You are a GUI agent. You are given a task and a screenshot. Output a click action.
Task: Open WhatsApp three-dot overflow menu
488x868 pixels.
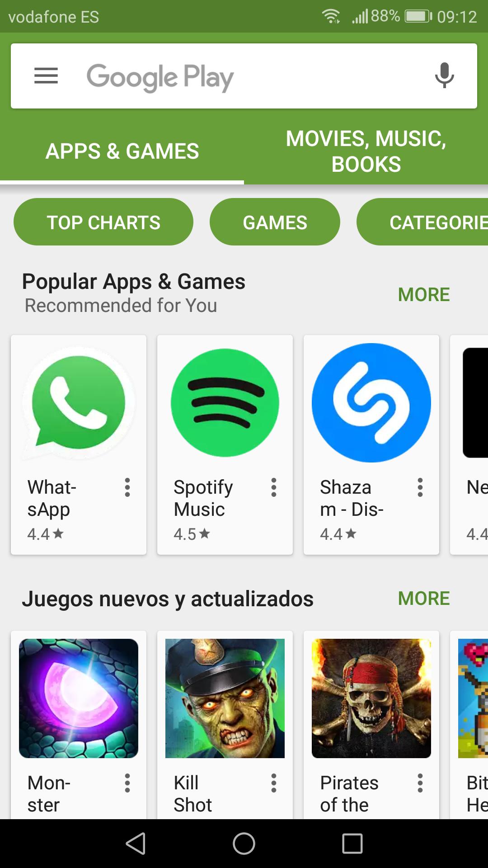(x=127, y=488)
